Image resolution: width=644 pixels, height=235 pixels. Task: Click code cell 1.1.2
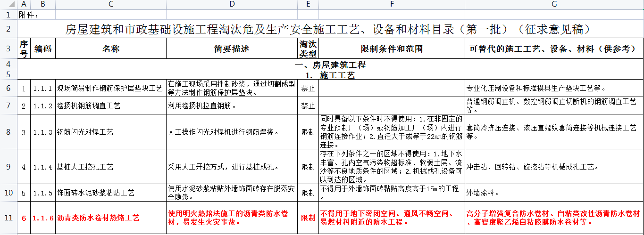(x=43, y=105)
